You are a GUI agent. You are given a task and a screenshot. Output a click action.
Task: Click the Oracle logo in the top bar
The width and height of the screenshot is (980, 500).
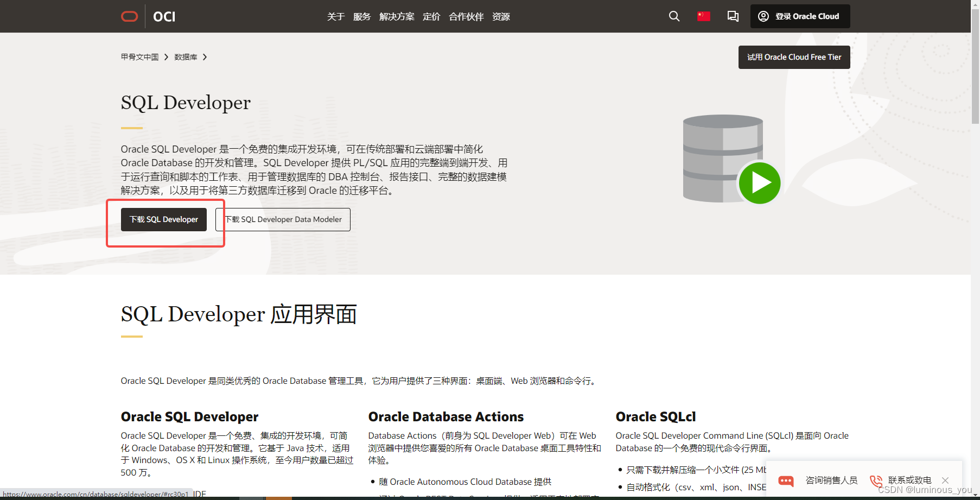point(129,16)
